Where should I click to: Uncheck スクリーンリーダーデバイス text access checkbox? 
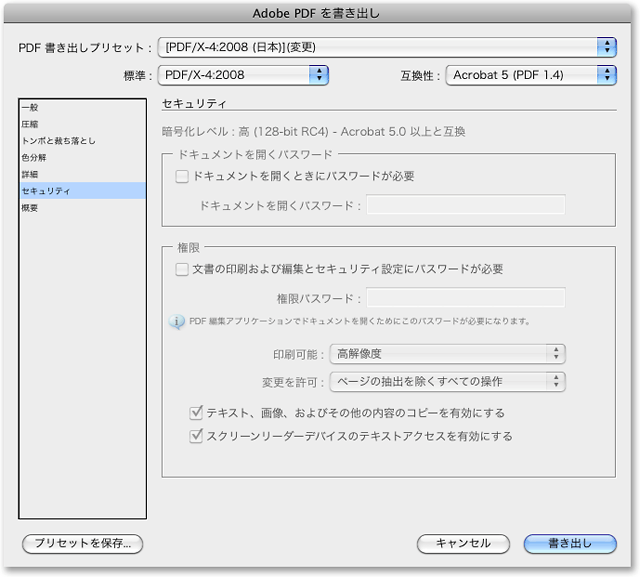pos(196,436)
